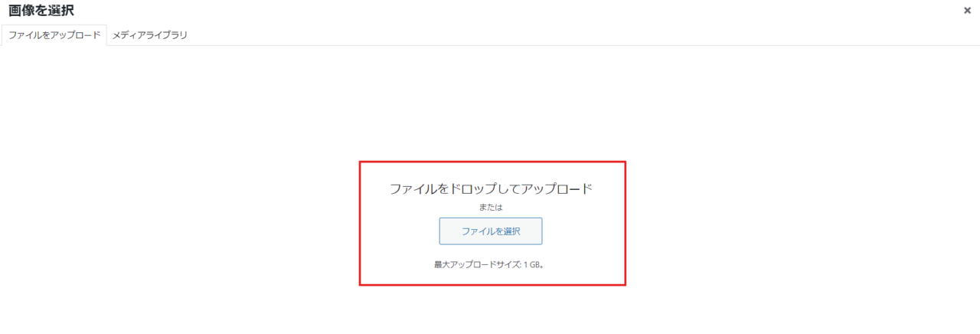Click the red border of the upload area

[x=492, y=162]
